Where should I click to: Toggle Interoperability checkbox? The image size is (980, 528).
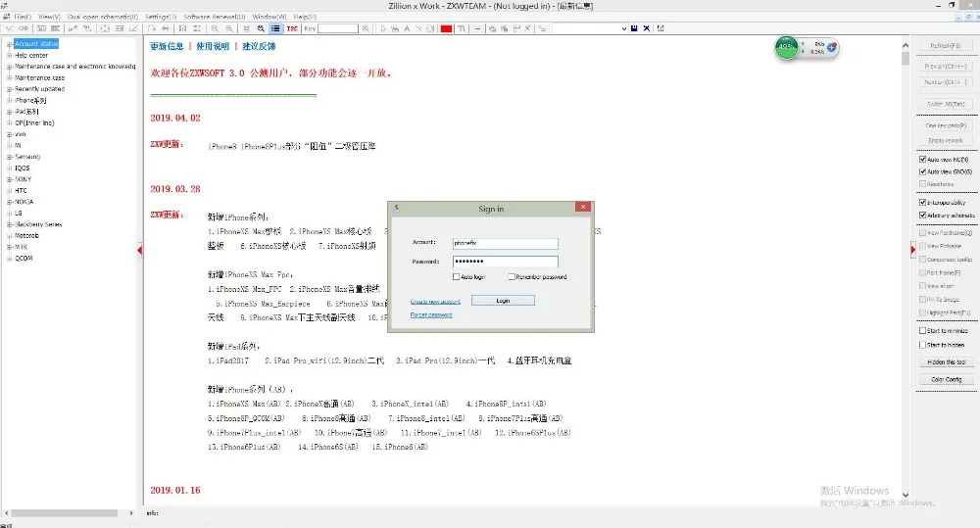[x=922, y=202]
